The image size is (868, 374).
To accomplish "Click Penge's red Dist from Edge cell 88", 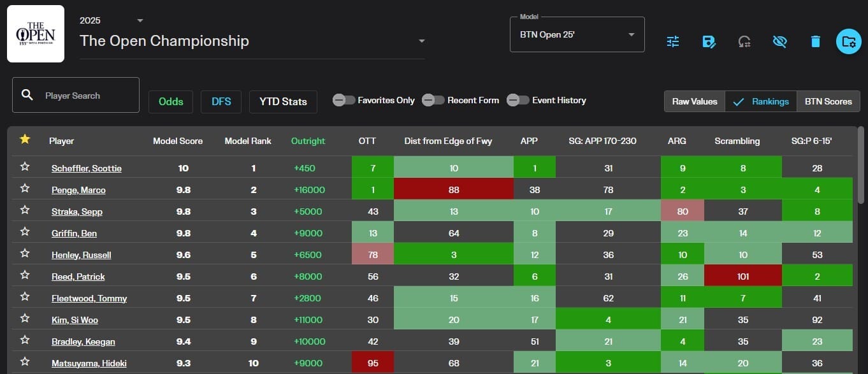I will [454, 190].
